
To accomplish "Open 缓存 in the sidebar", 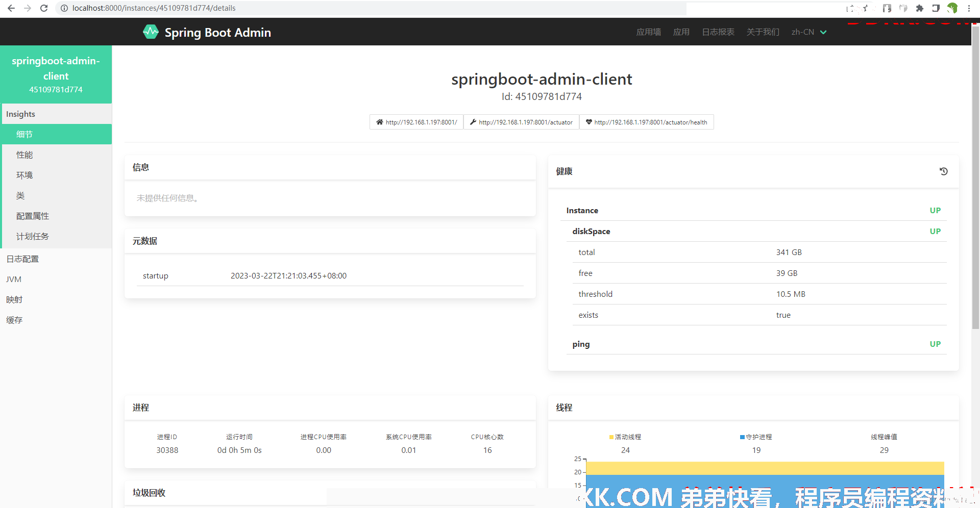I will coord(56,320).
